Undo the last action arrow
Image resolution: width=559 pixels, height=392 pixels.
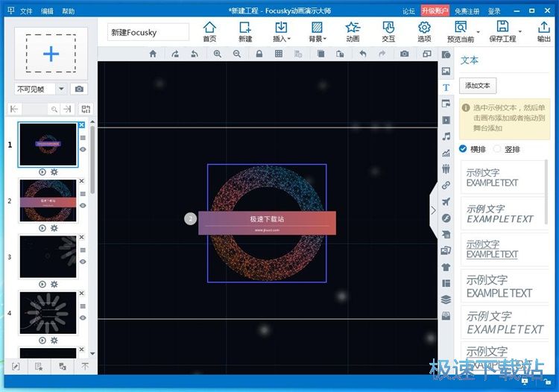[363, 54]
